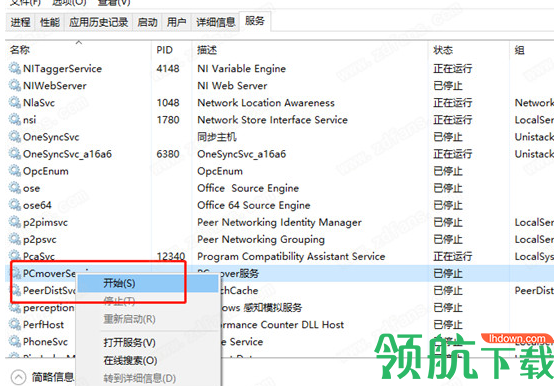Click the p2psvc service gear icon
Screen dimensions: 554x386
[x=14, y=239]
